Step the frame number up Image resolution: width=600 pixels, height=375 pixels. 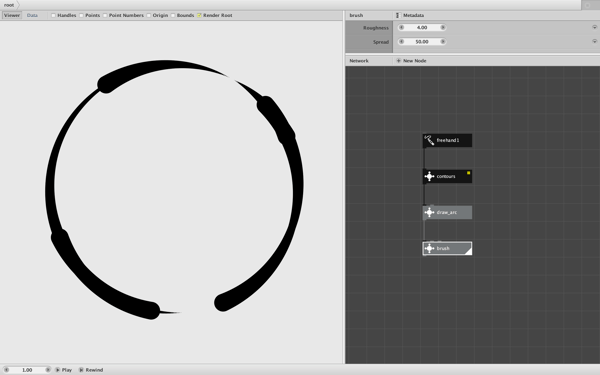[x=48, y=370]
